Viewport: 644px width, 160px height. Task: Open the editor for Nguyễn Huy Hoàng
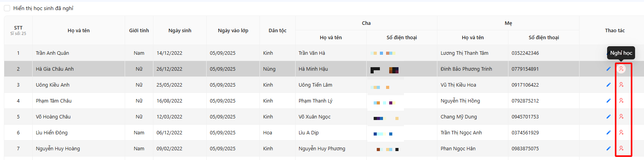(x=608, y=148)
